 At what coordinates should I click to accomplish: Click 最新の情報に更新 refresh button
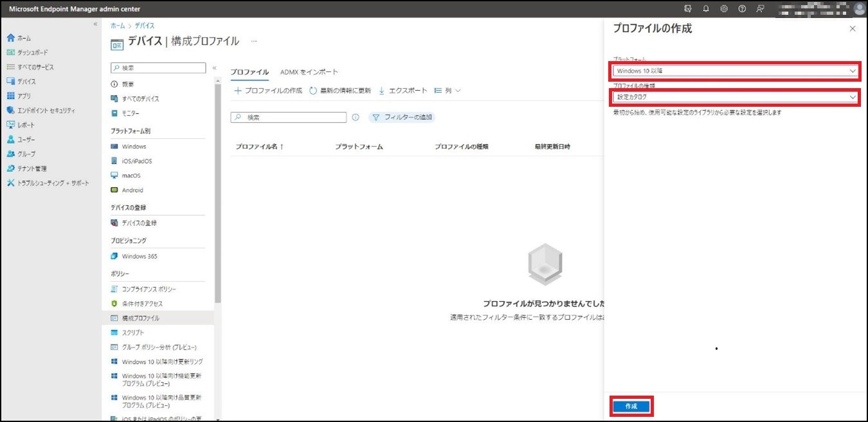pos(340,91)
